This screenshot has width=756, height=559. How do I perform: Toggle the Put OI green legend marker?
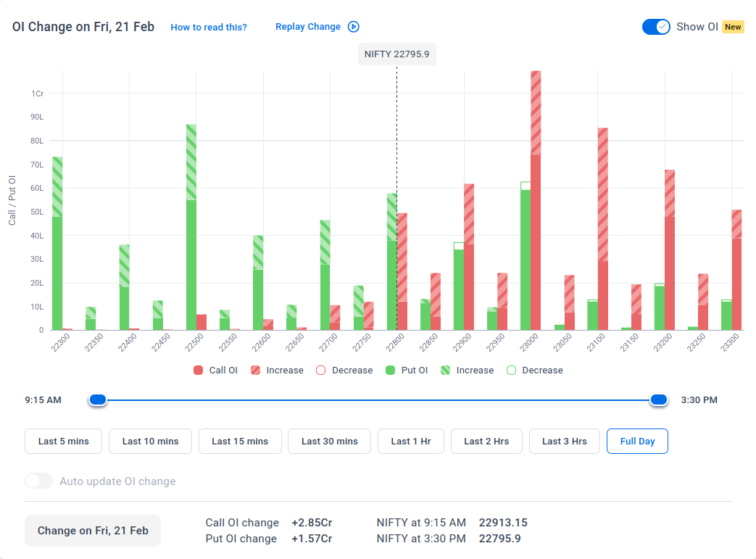391,370
